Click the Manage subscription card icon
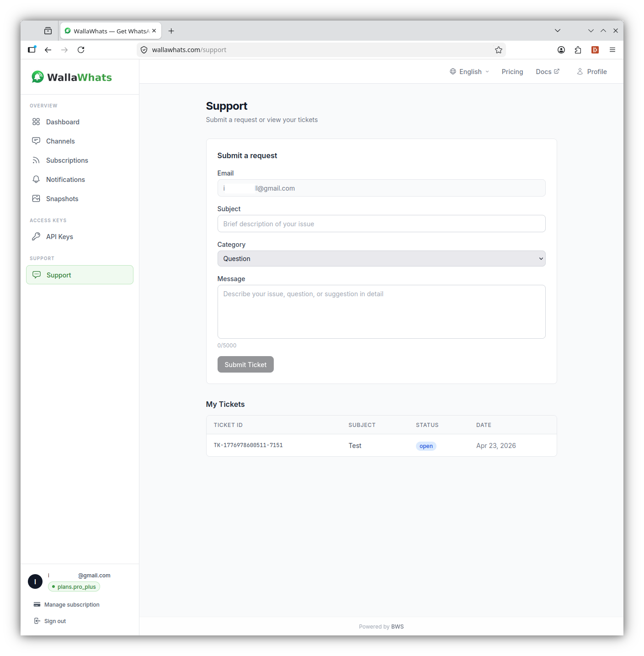644x656 pixels. tap(37, 604)
